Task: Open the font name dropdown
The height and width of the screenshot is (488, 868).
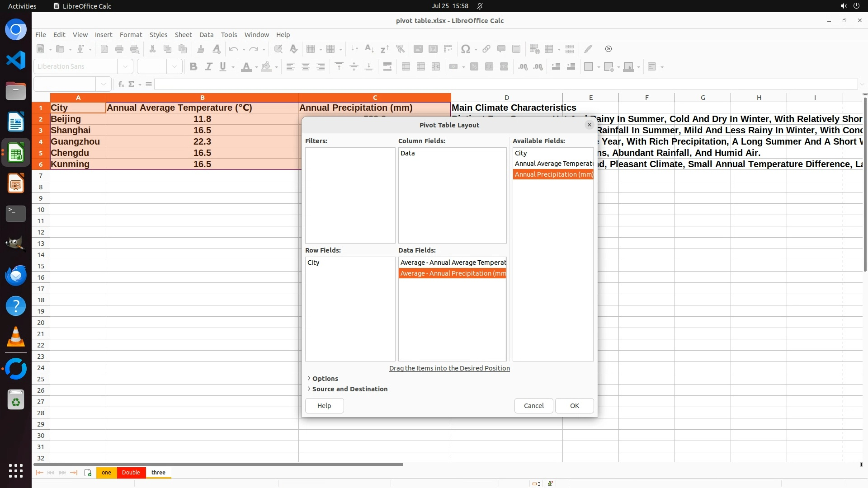Action: coord(125,66)
